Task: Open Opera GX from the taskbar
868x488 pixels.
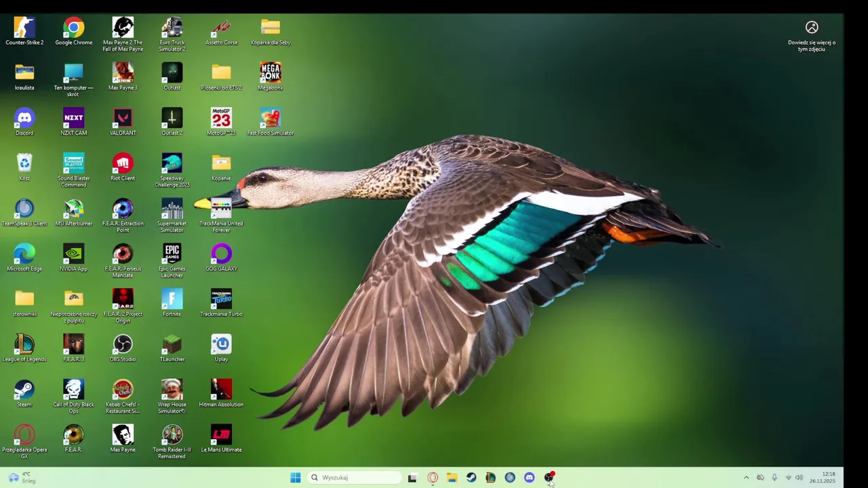Action: tap(433, 478)
